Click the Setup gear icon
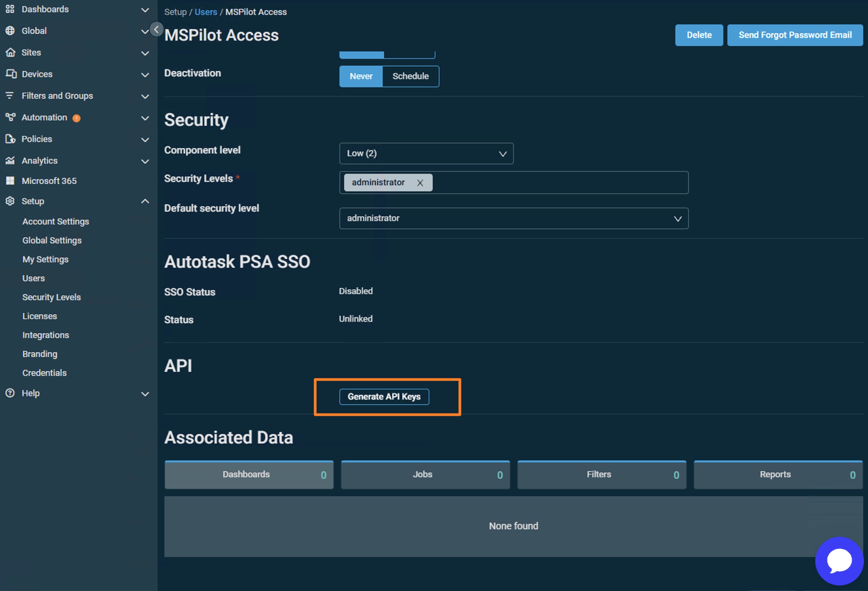 coord(10,201)
